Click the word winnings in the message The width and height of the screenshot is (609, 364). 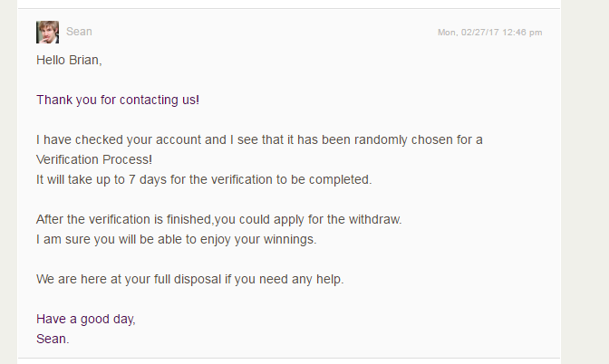click(290, 239)
